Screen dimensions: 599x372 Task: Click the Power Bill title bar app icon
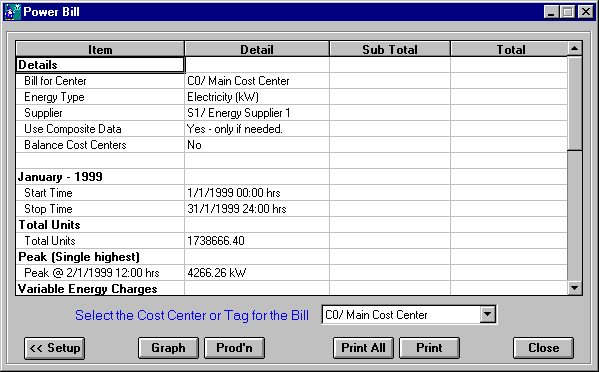(x=12, y=12)
